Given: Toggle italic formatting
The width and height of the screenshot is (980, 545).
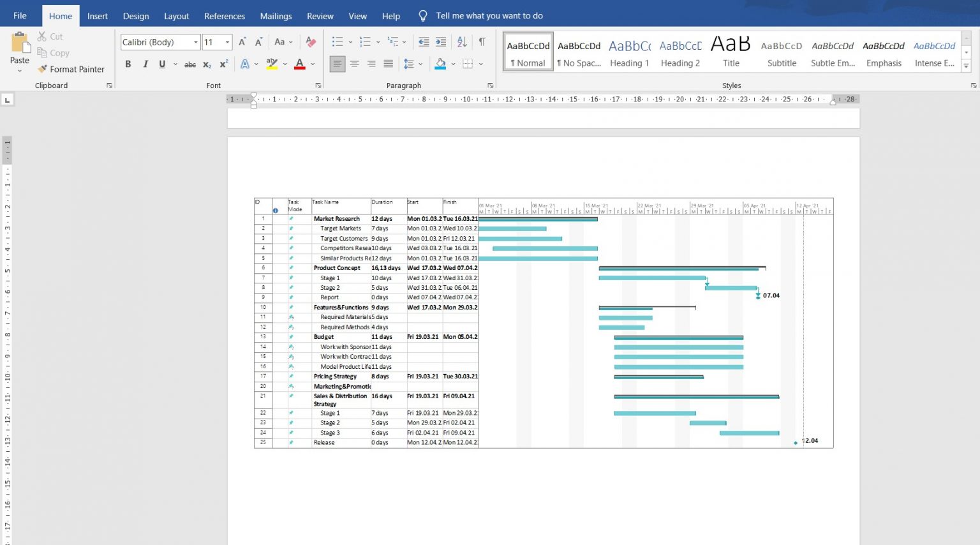Looking at the screenshot, I should 145,64.
